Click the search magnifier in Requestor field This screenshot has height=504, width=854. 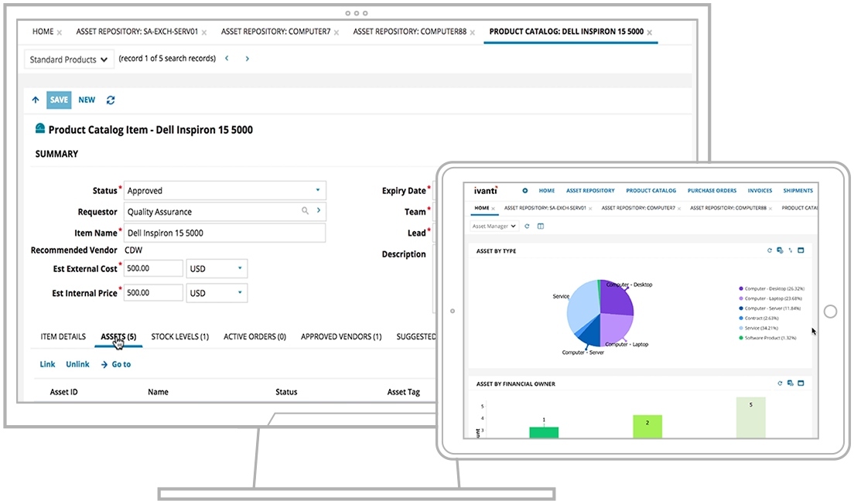click(x=305, y=210)
